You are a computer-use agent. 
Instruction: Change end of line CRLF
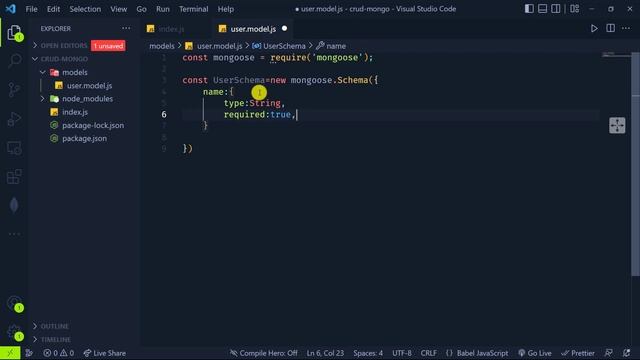tap(429, 353)
